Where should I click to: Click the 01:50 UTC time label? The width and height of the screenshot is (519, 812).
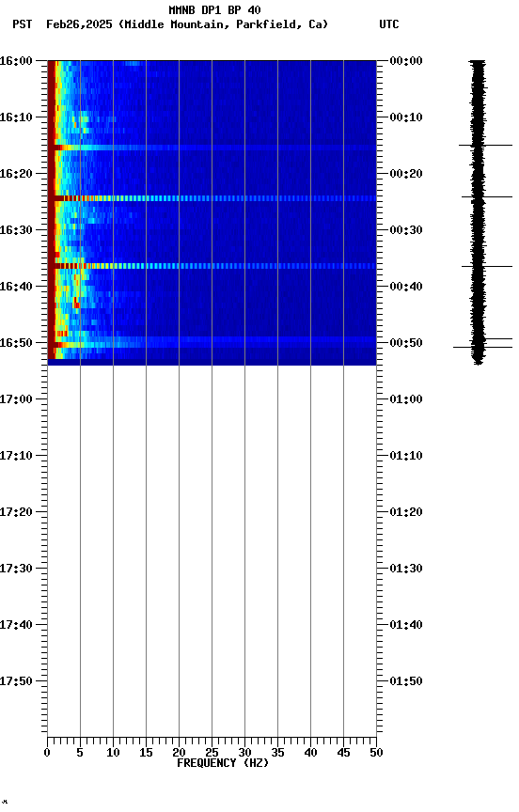(x=406, y=681)
